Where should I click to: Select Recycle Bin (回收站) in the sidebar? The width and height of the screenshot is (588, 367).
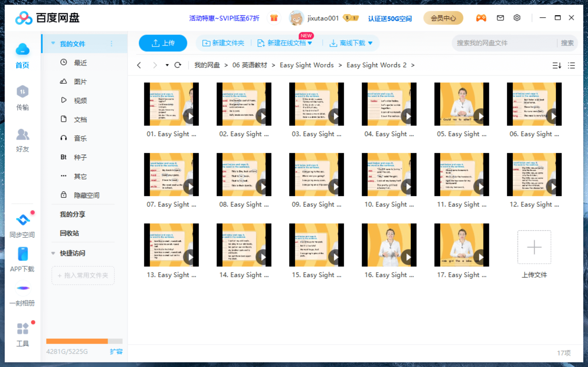coord(69,233)
